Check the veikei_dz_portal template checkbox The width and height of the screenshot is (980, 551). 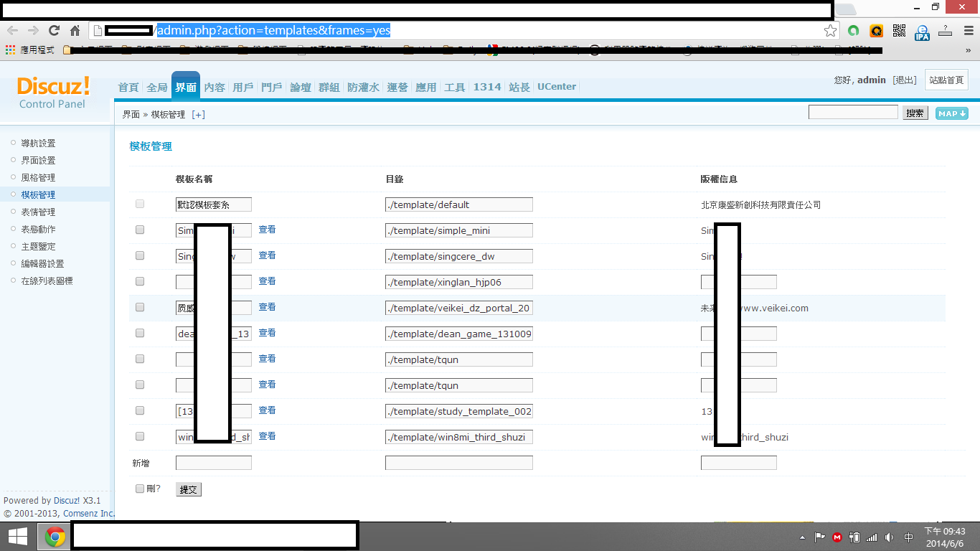coord(140,307)
